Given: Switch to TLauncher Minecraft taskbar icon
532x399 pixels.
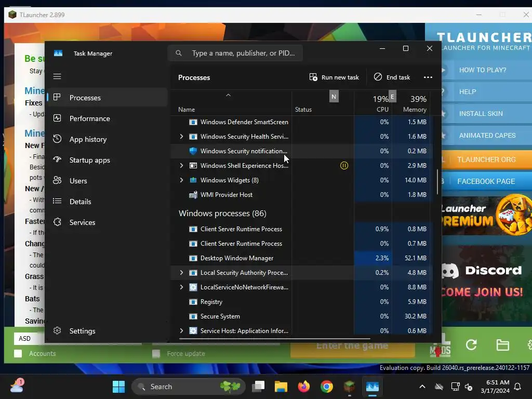Looking at the screenshot, I should [349, 387].
